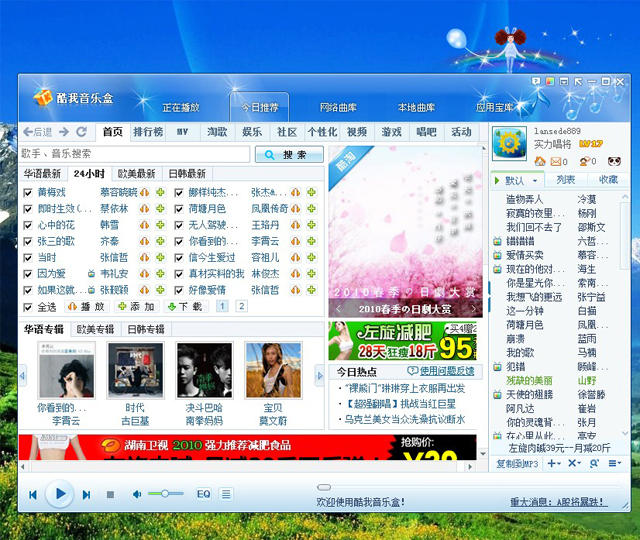Screen dimensions: 640x540
Task: Click the 歌手、音乐搜索 search field
Action: [135, 154]
